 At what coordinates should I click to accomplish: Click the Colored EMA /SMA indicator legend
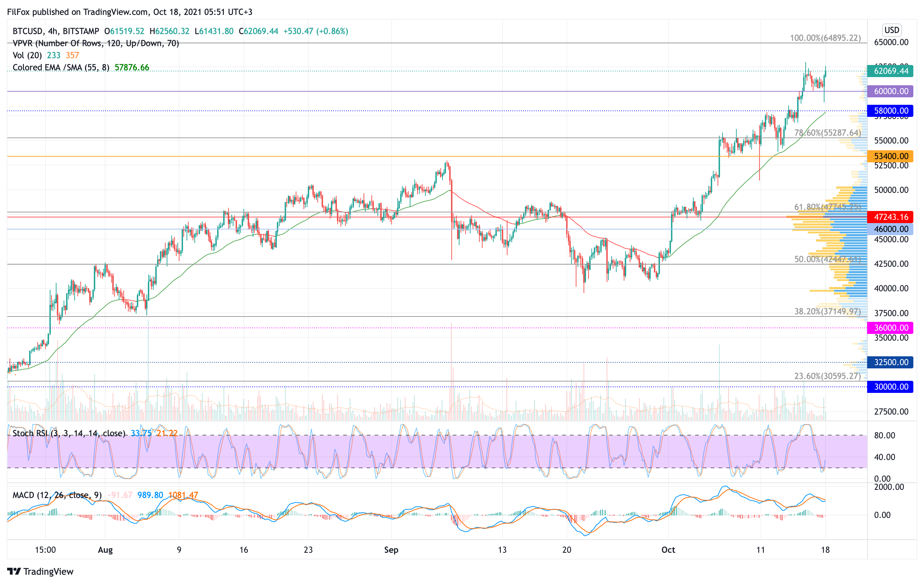(x=61, y=67)
